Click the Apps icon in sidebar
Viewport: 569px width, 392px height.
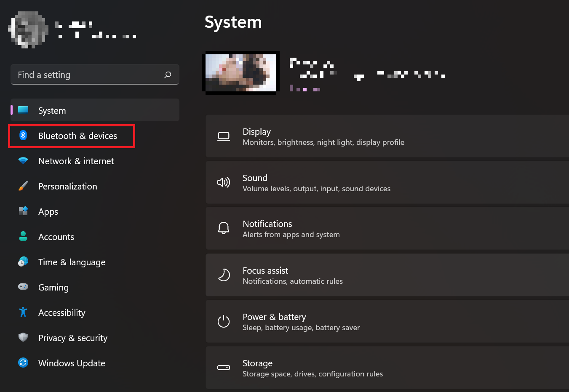(x=23, y=211)
